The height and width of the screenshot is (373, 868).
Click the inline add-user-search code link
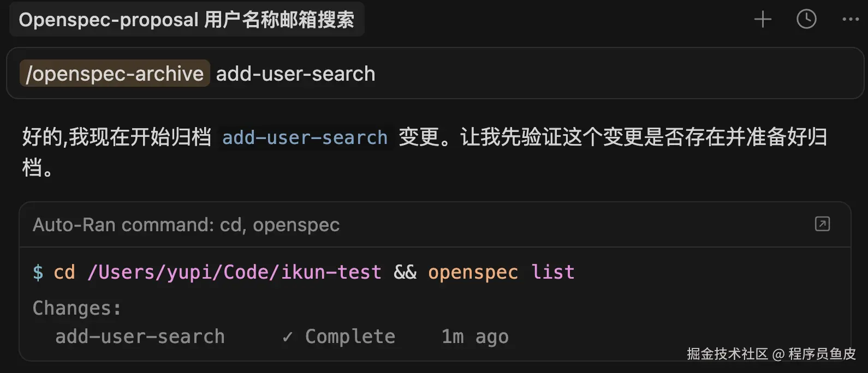305,137
